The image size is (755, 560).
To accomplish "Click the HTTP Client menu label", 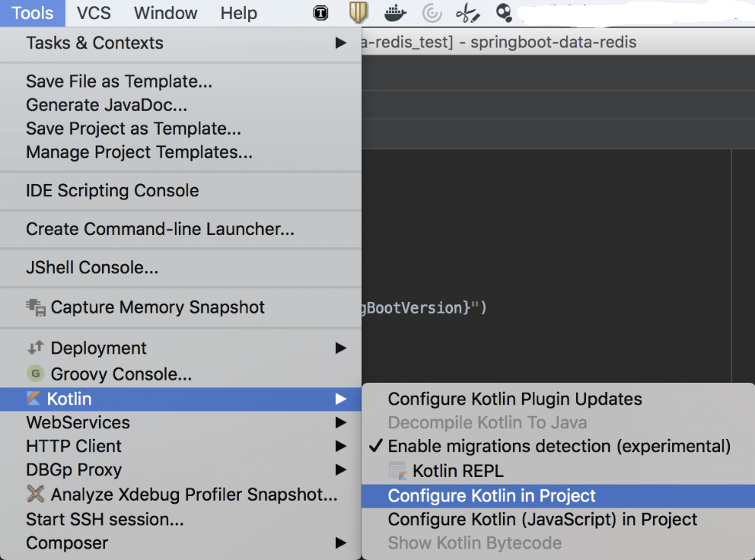I will coord(74,446).
